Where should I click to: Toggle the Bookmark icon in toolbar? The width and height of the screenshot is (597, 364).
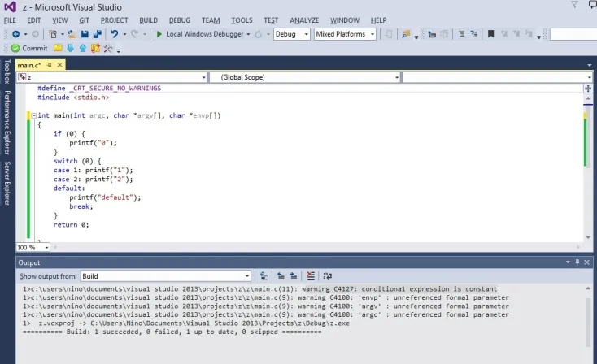tap(490, 34)
